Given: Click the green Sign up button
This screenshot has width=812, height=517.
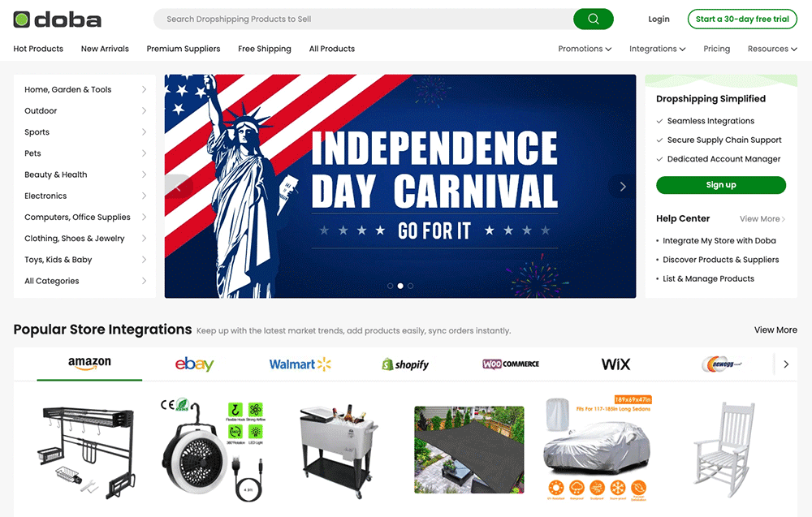Looking at the screenshot, I should 721,185.
